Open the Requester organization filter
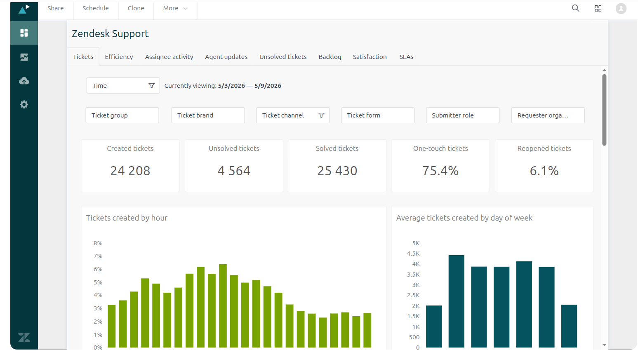The width and height of the screenshot is (638, 364). 548,115
